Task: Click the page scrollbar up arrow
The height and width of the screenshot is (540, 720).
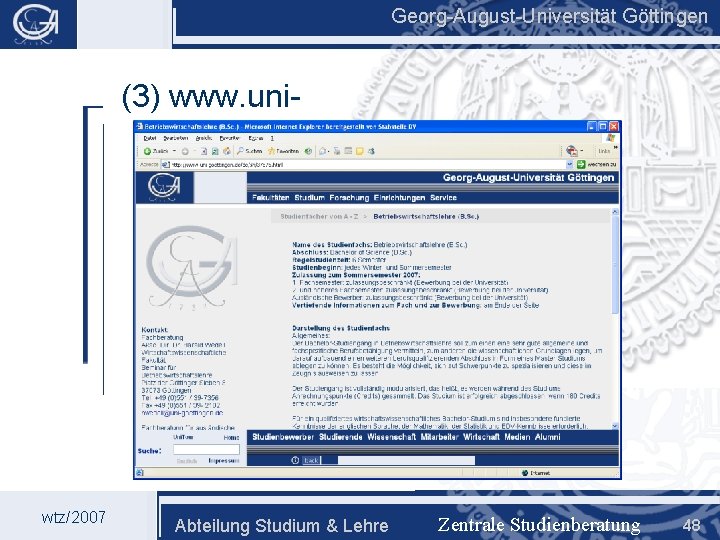Action: 615,212
